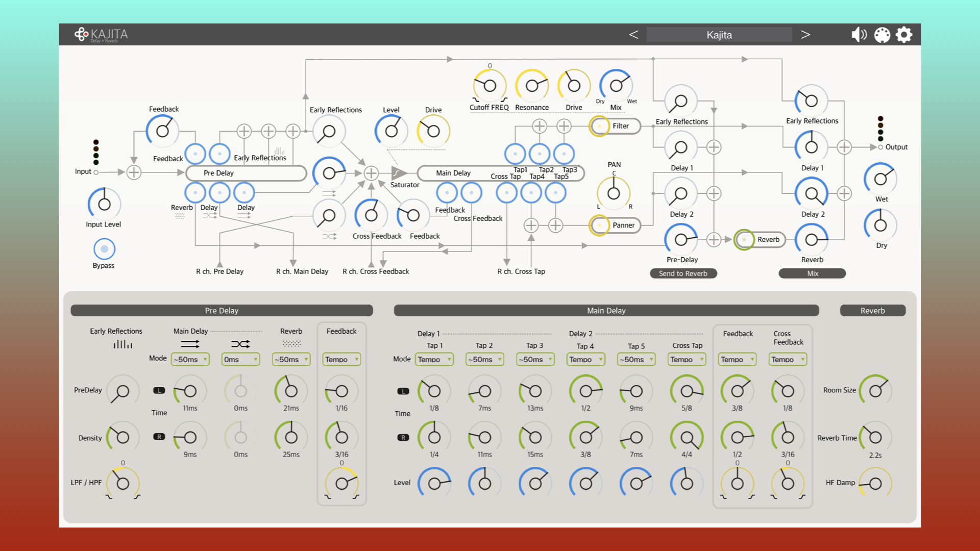Go to next preset arrow

point(805,35)
